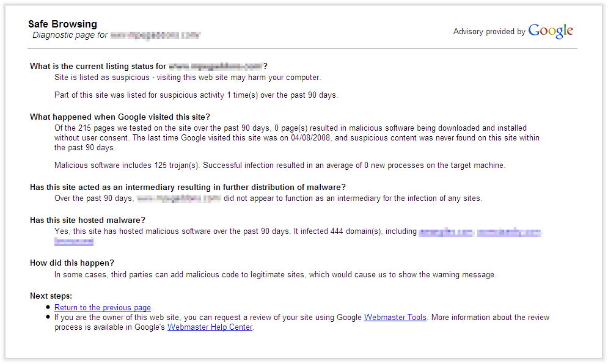Click the Diagnostic page for subtitle text
The height and width of the screenshot is (364, 608).
tap(70, 35)
